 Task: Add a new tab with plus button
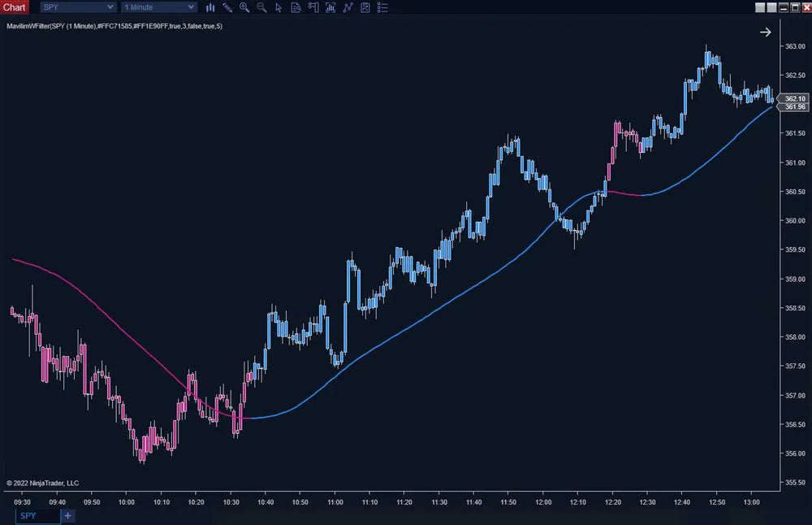click(68, 515)
